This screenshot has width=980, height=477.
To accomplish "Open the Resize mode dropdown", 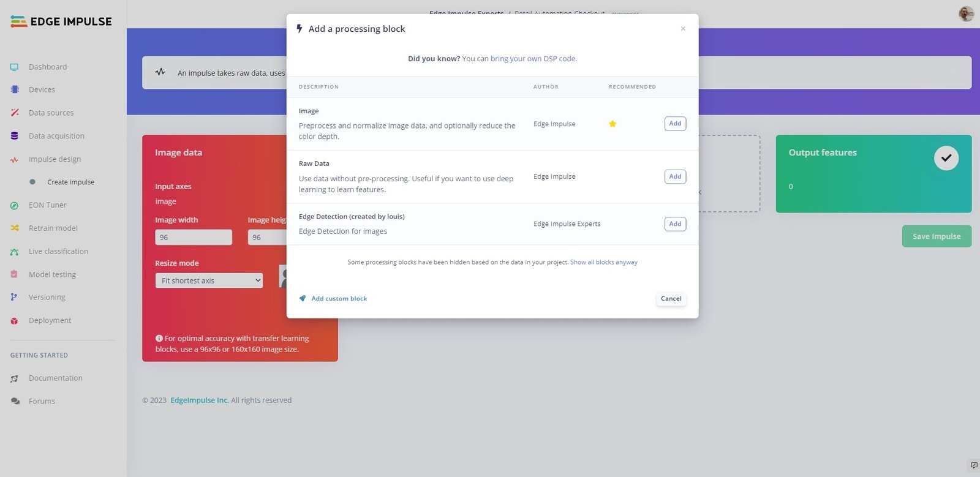I will click(x=209, y=280).
